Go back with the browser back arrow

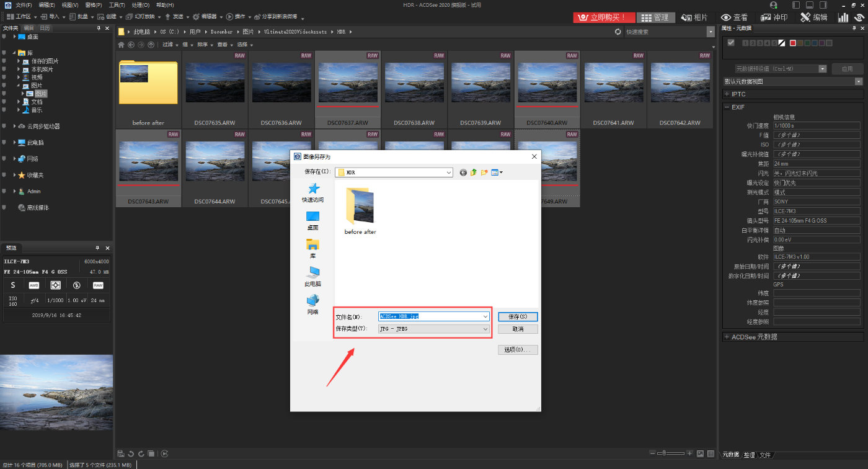[131, 45]
